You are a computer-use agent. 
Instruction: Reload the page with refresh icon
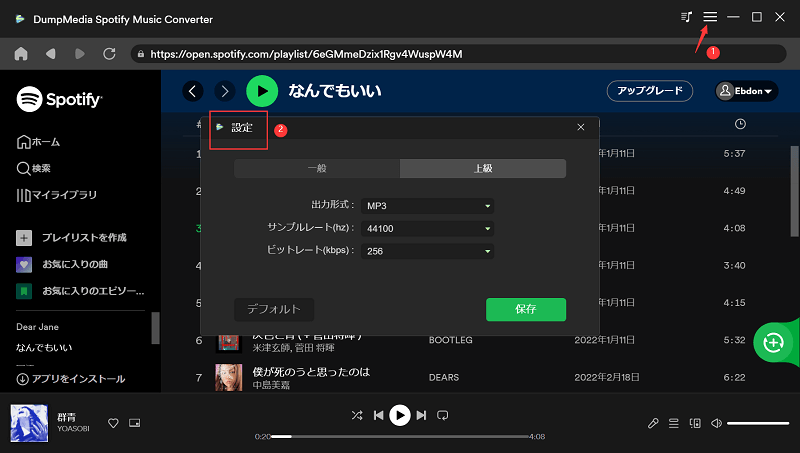pos(109,54)
